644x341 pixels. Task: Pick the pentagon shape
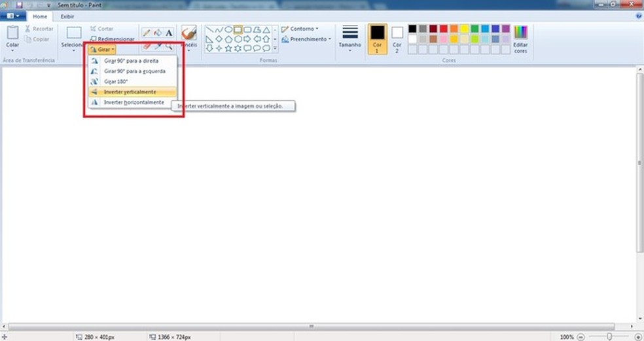pyautogui.click(x=228, y=39)
